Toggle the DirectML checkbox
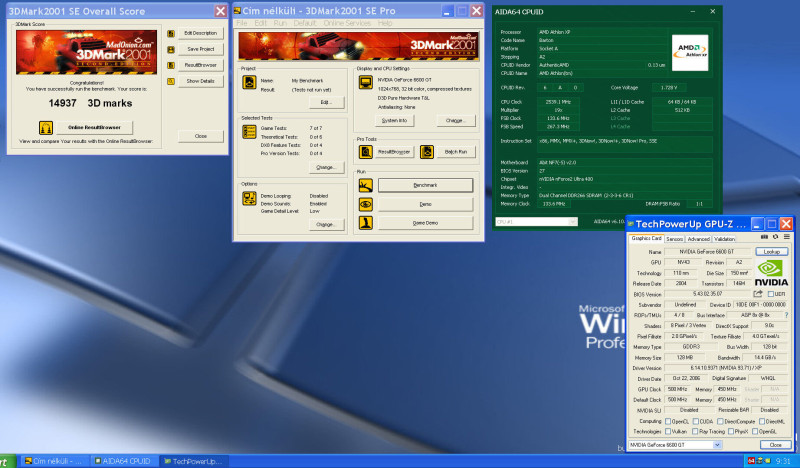 [x=762, y=421]
